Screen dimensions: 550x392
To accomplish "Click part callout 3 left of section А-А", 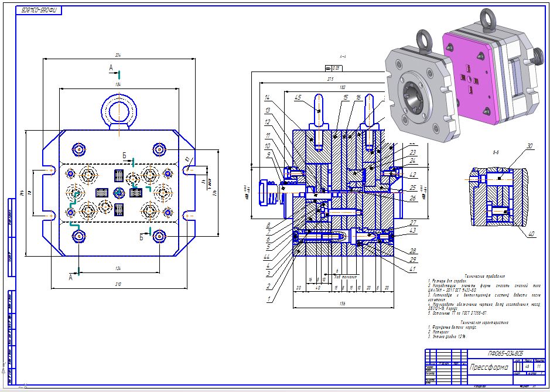I will click(268, 274).
